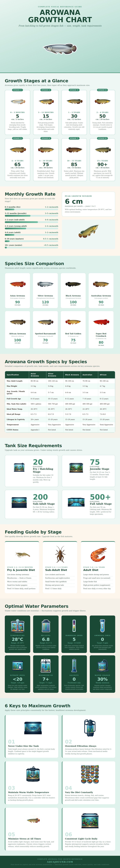120x868 pixels.
Task: Click the STAGE 1 badge label
Action: click(18, 90)
